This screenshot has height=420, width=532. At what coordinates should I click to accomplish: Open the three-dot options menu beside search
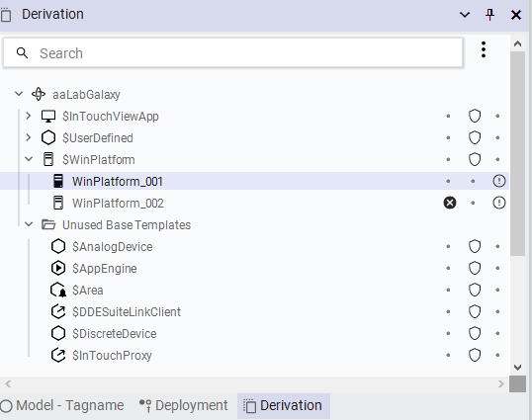[484, 49]
